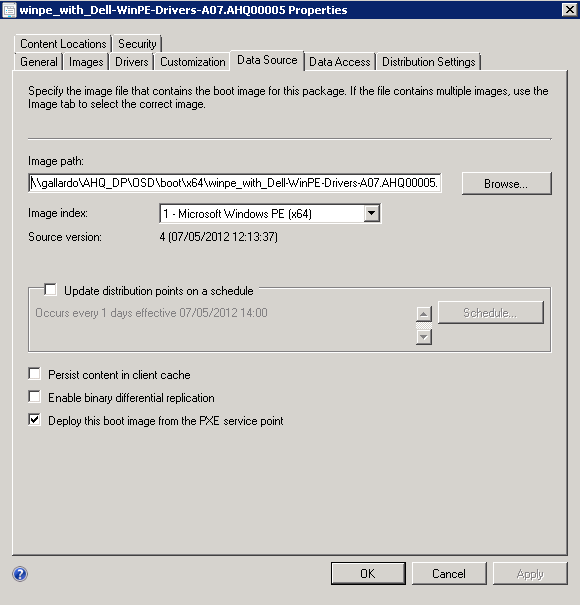Check Persist content in client cache

[x=34, y=374]
